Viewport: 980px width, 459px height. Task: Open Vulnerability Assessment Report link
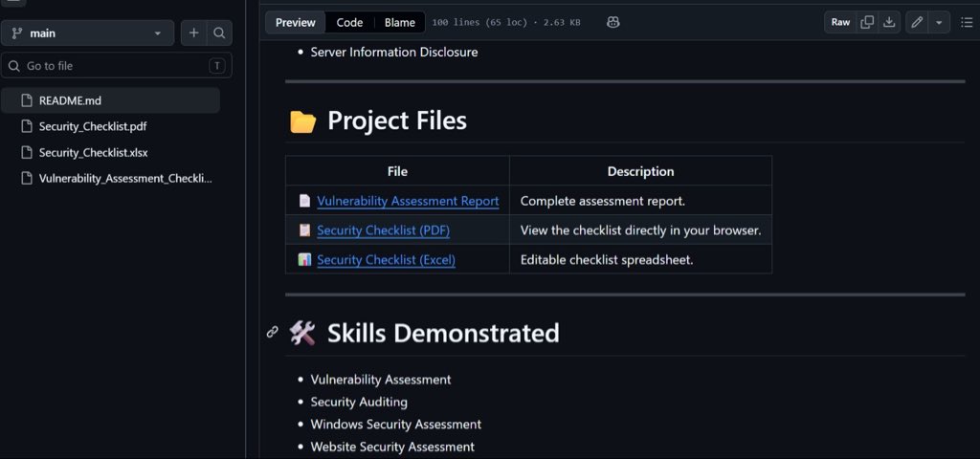coord(408,201)
